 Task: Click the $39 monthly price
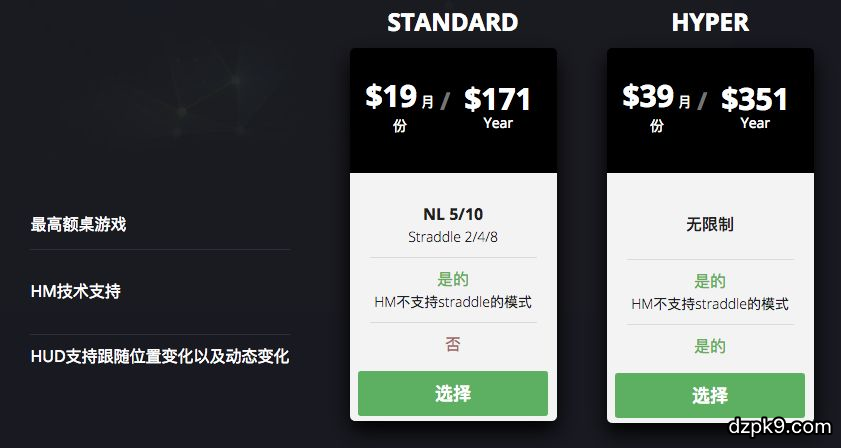[648, 97]
